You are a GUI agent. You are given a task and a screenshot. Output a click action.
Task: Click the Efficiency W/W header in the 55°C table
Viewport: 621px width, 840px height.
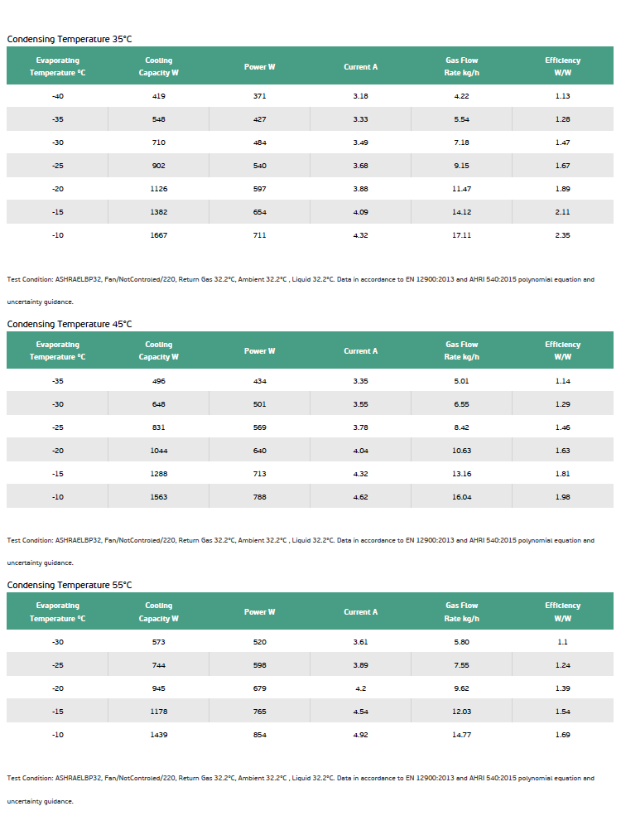click(563, 612)
